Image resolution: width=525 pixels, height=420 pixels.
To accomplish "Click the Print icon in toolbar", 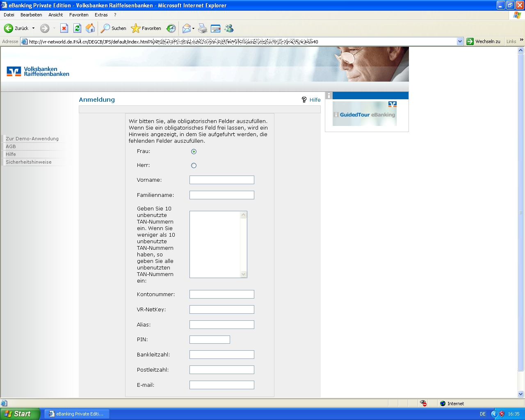I will (203, 28).
